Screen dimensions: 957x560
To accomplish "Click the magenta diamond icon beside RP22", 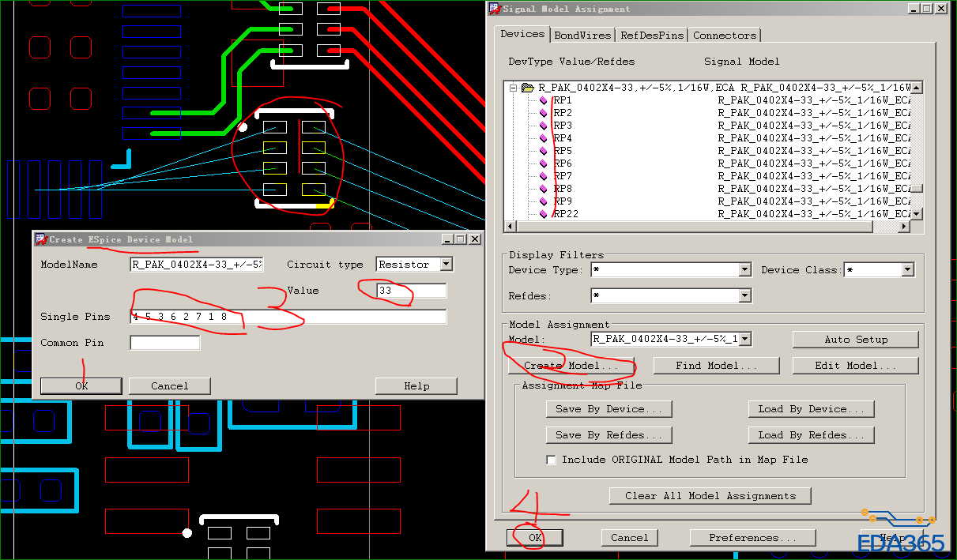I will [x=544, y=214].
